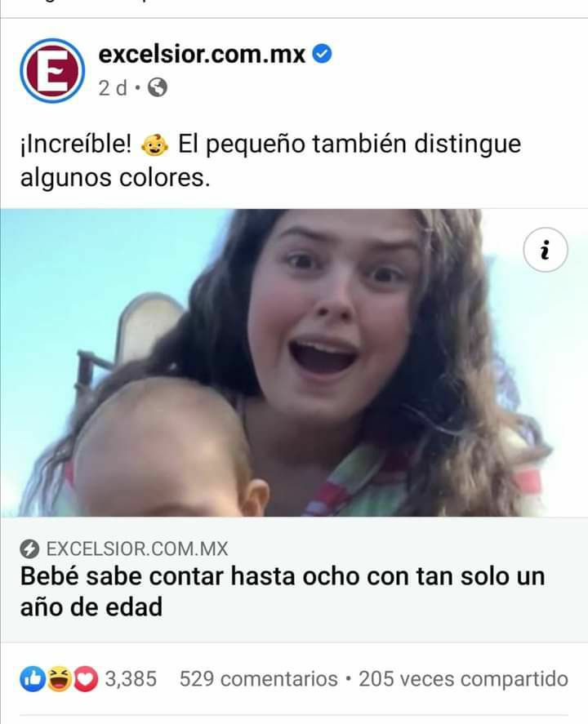
Task: Click the lightning bolt Instant Article icon
Action: pos(29,549)
